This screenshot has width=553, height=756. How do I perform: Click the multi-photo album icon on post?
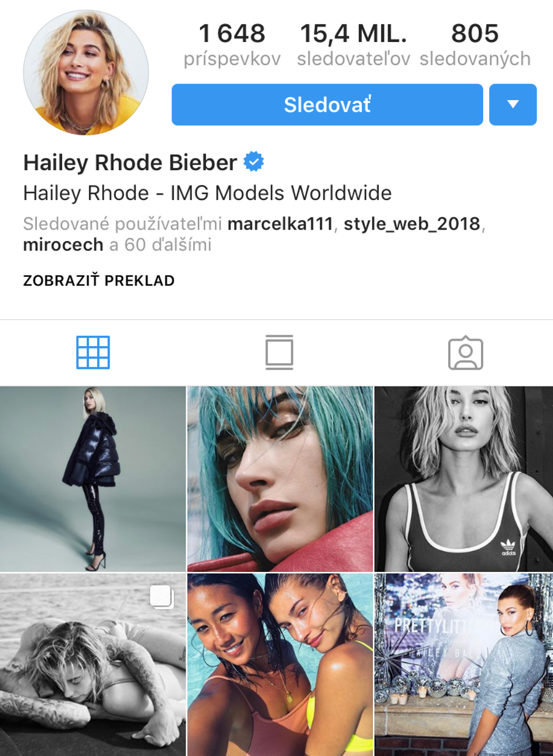(x=162, y=597)
